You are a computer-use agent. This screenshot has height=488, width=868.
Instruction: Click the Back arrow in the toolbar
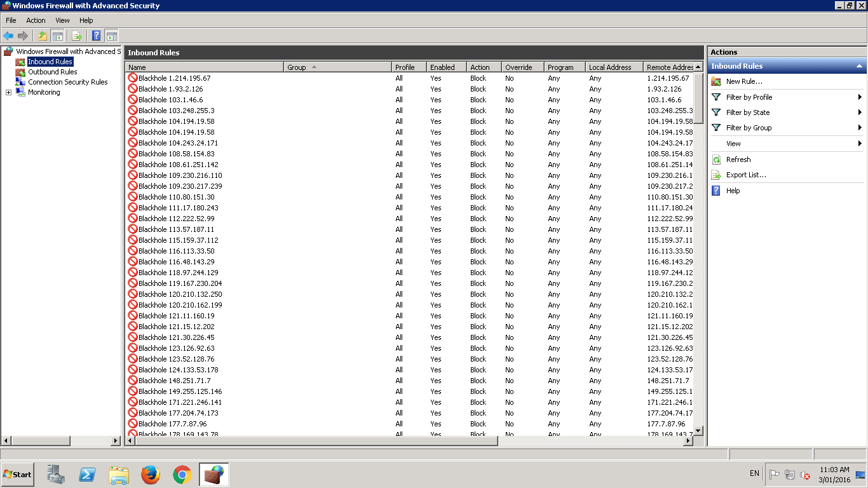coord(8,36)
